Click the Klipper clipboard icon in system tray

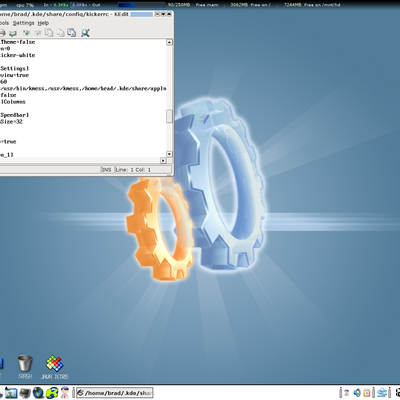(x=367, y=393)
